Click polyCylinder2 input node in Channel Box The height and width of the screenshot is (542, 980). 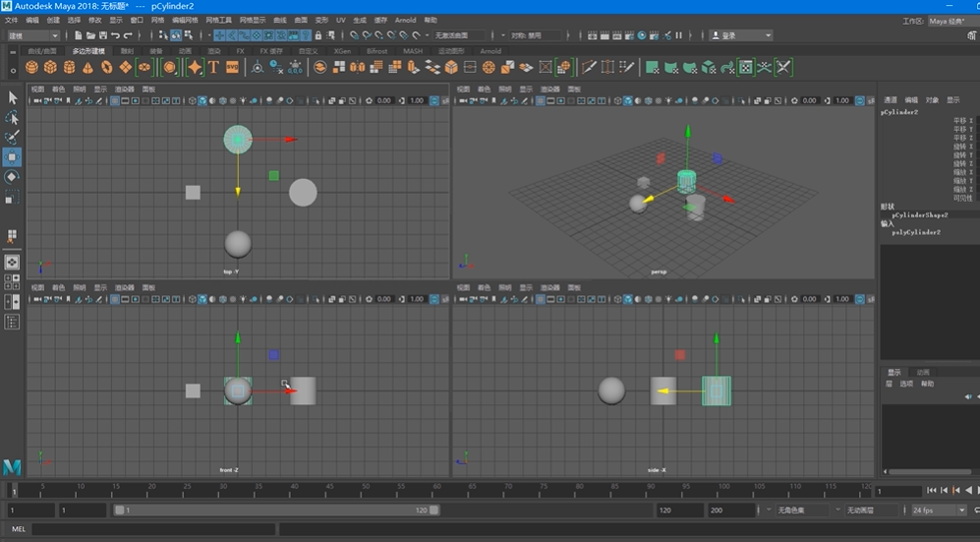pos(916,232)
